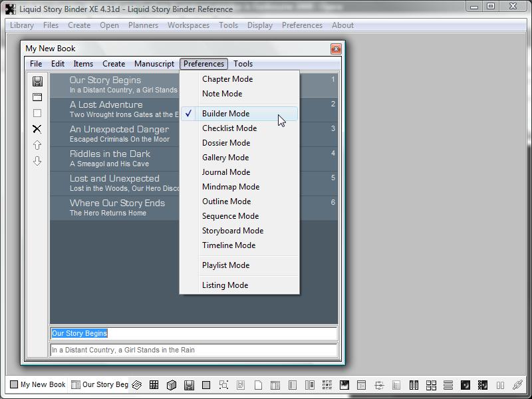
Task: Click the floppy disk icon in bottom toolbar
Action: pyautogui.click(x=189, y=385)
